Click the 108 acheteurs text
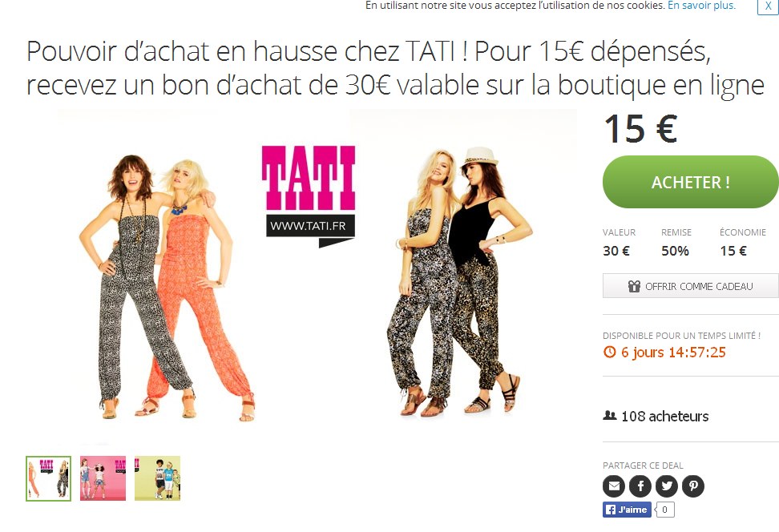The width and height of the screenshot is (779, 532). pyautogui.click(x=664, y=417)
